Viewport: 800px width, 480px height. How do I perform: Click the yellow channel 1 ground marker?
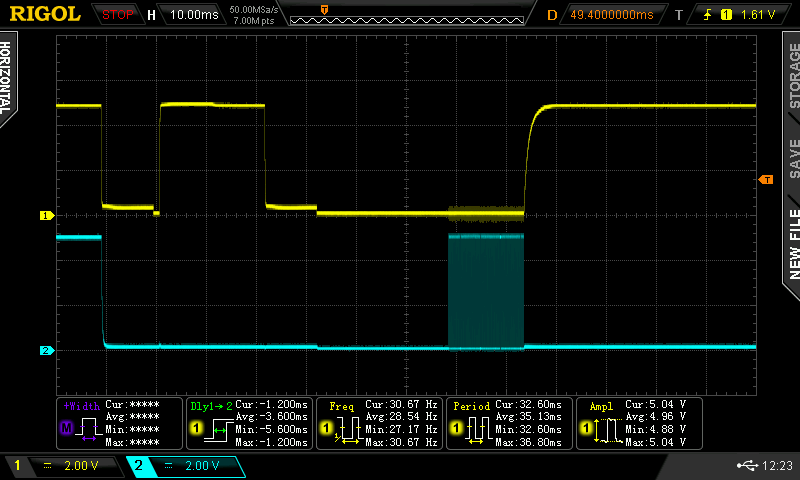click(47, 216)
